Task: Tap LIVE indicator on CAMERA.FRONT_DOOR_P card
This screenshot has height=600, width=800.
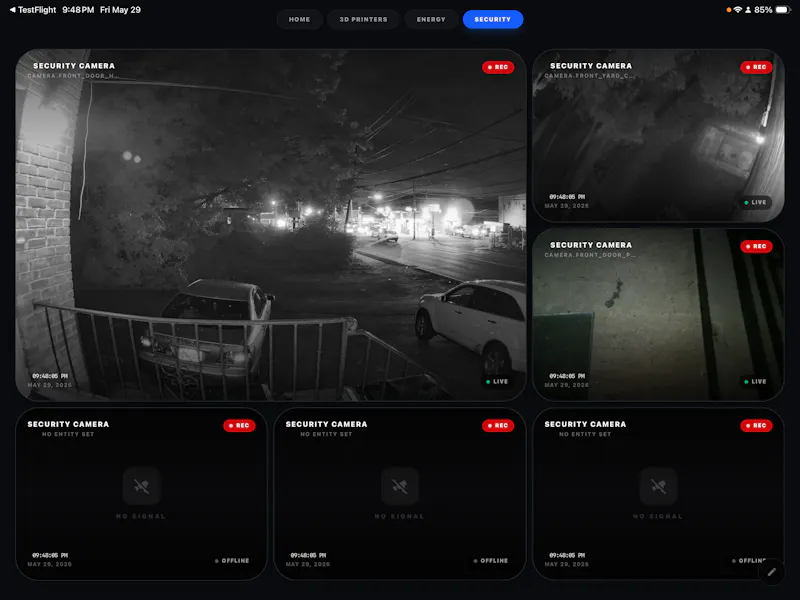Action: click(x=756, y=382)
